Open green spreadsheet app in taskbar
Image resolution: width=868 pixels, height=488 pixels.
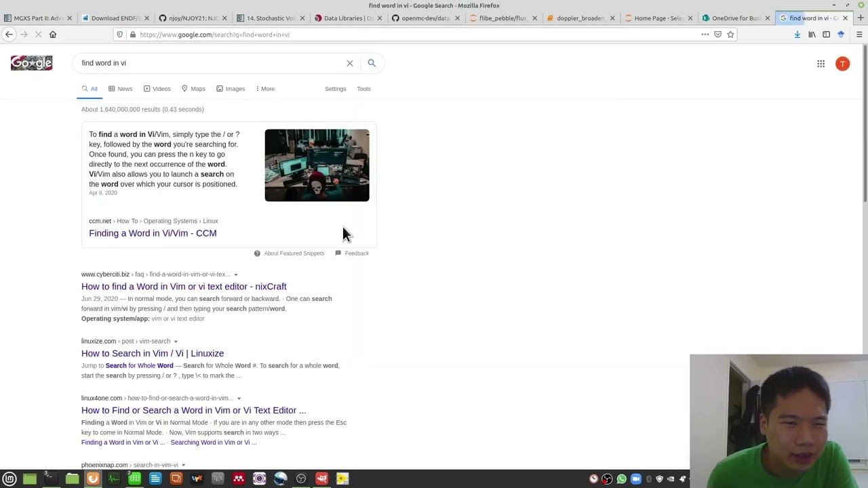tap(134, 479)
